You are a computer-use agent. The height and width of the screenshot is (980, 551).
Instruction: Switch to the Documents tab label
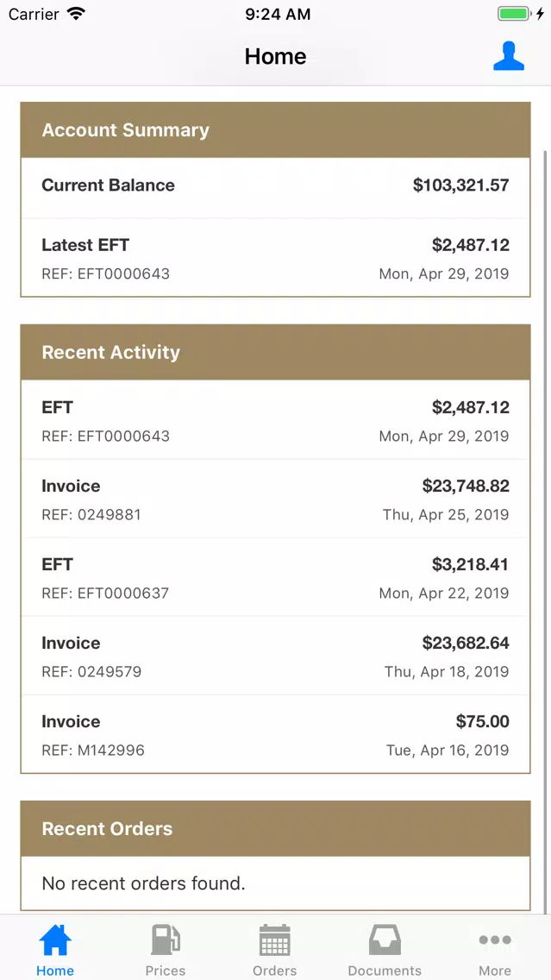pos(385,970)
